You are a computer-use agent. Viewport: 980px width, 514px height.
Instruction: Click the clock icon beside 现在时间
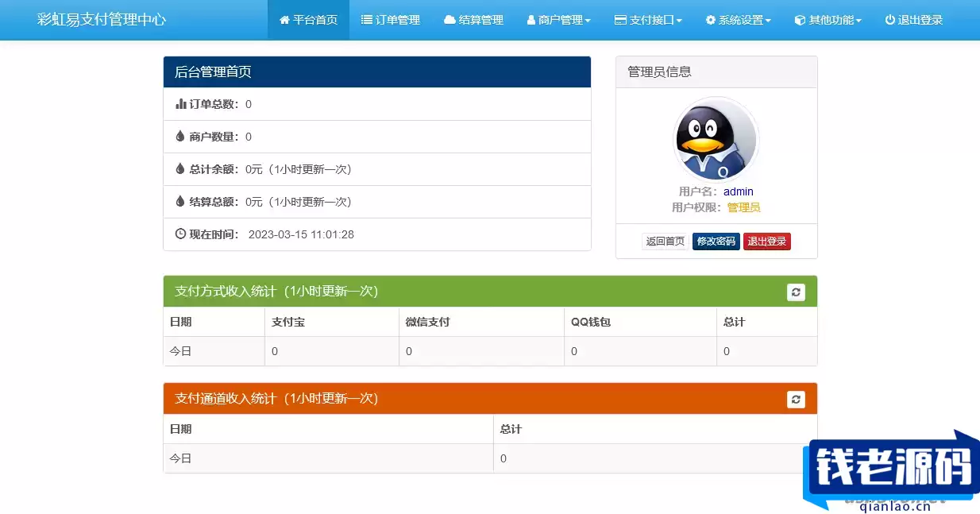click(x=180, y=234)
